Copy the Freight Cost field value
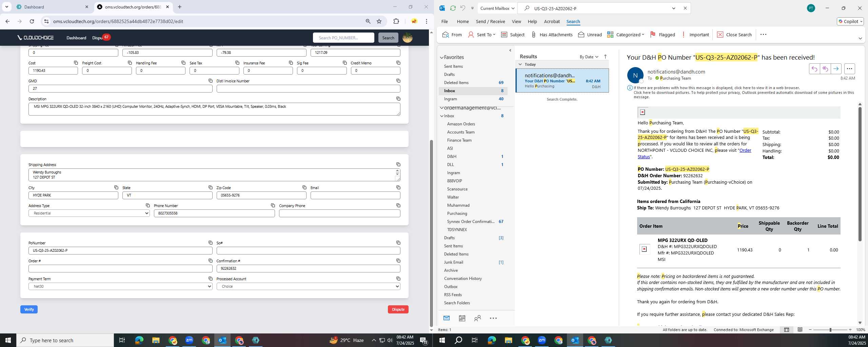 tap(130, 63)
